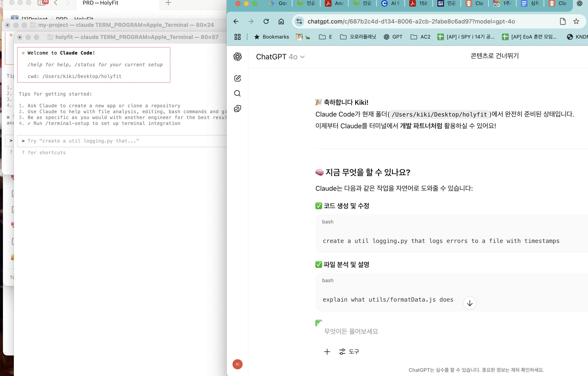Open the ChatGPT logo sidebar button
Screen dimensions: 588x376
click(x=237, y=57)
